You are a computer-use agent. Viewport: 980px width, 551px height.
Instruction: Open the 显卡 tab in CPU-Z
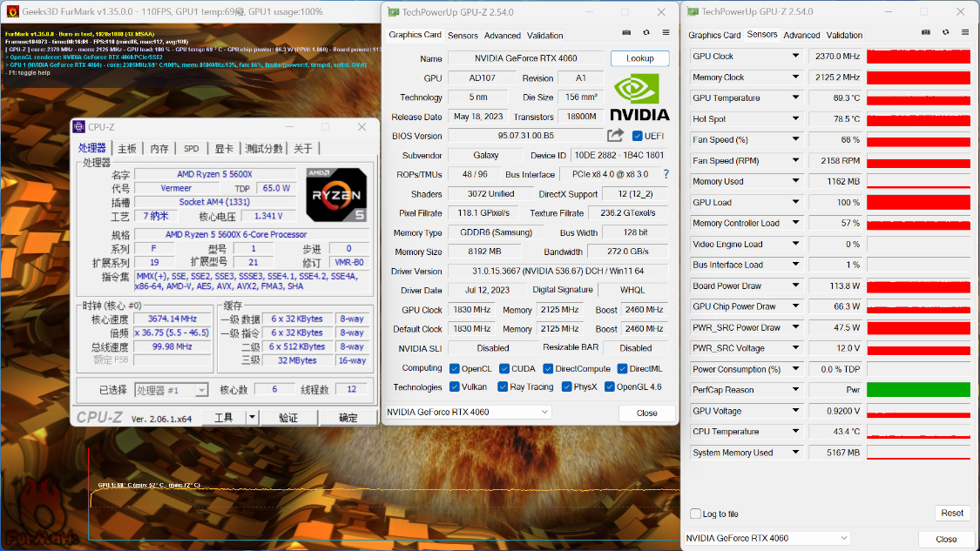pyautogui.click(x=224, y=149)
